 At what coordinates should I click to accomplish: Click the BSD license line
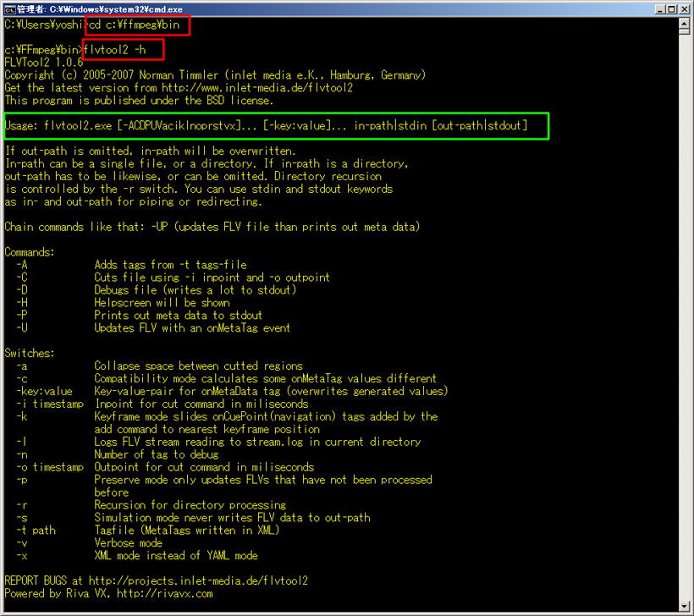click(x=139, y=101)
